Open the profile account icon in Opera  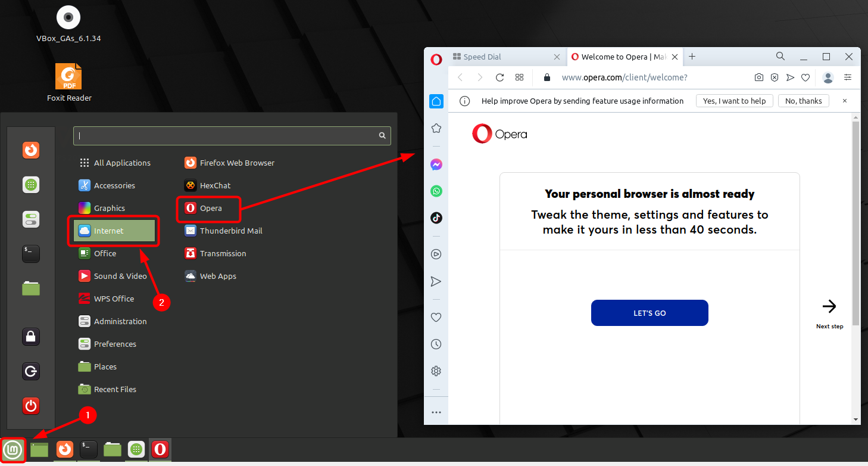click(x=828, y=77)
